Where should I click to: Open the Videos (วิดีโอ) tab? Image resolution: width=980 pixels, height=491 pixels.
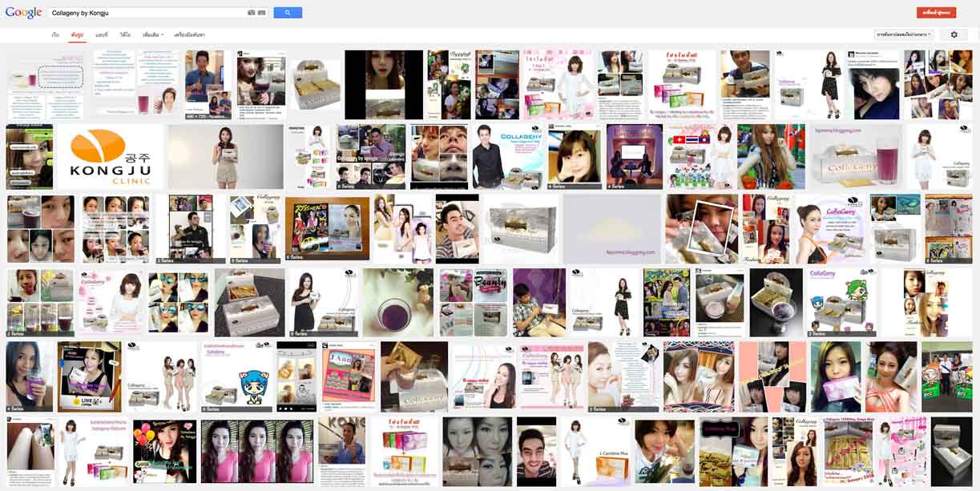(125, 35)
